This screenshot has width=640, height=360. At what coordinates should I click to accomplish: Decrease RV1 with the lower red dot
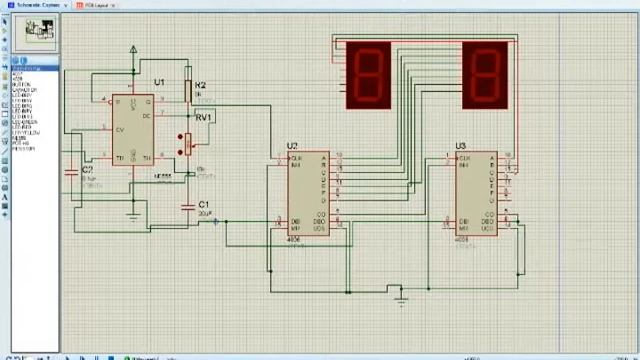click(180, 152)
